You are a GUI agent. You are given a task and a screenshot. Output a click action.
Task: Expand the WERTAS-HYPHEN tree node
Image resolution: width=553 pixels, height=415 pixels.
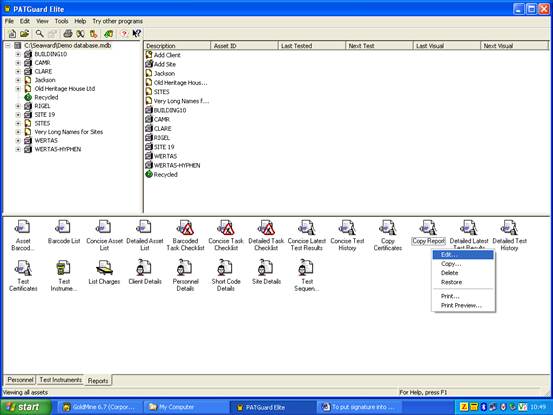[18, 149]
